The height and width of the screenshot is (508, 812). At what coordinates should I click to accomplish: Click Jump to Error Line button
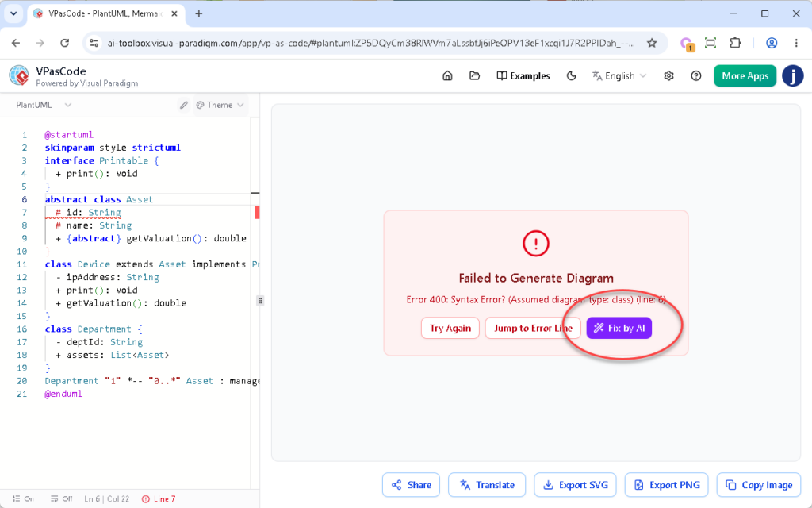pyautogui.click(x=533, y=328)
